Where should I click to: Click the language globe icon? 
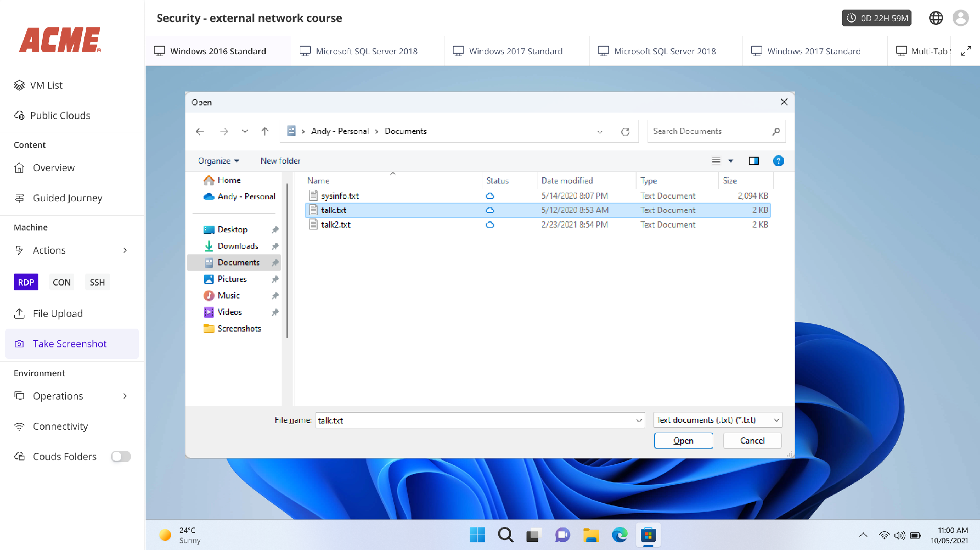tap(936, 18)
